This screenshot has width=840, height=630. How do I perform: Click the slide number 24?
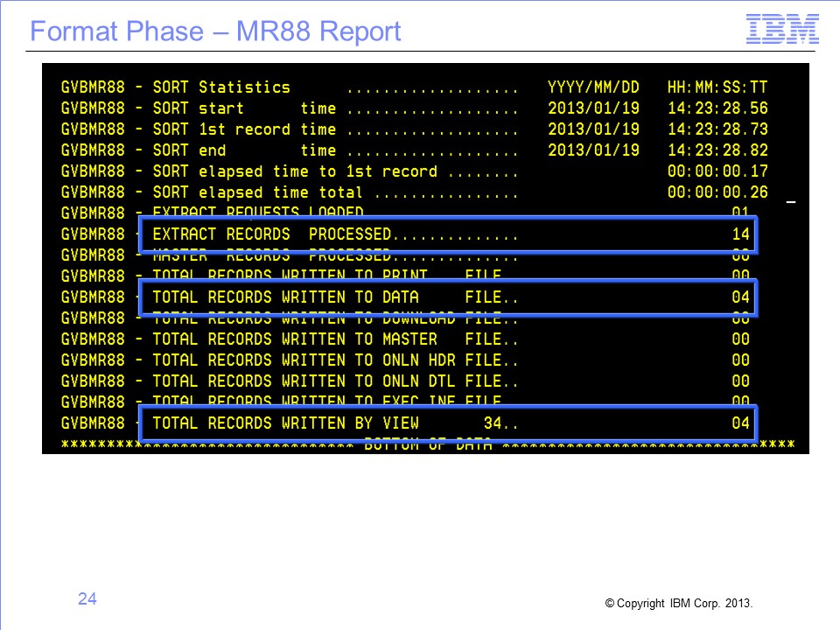pos(87,598)
